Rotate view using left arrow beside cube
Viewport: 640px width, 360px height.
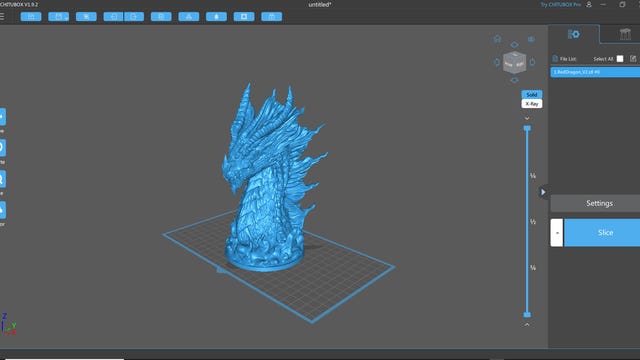tap(497, 62)
